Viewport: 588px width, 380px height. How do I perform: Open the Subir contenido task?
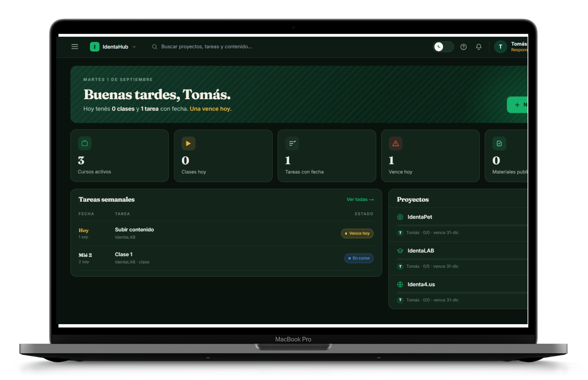134,230
